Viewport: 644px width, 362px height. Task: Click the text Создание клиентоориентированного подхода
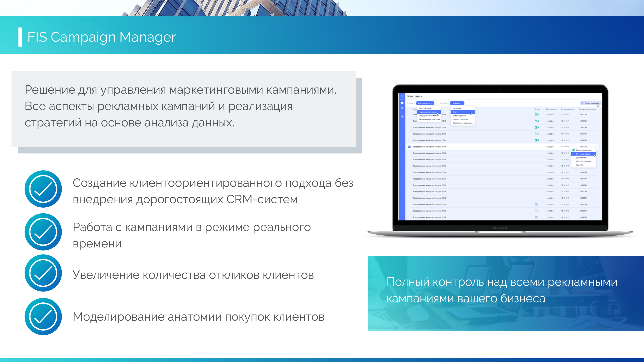202,183
